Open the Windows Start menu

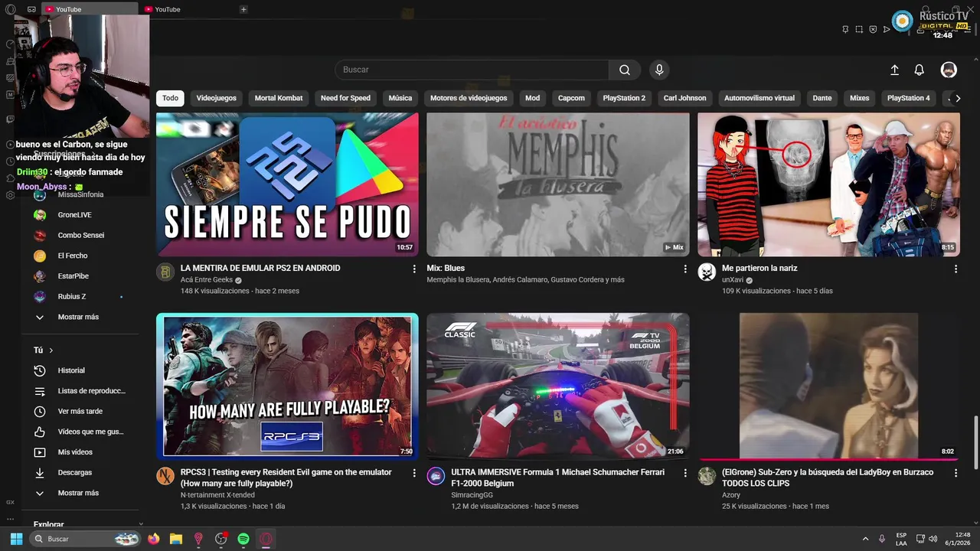click(16, 539)
